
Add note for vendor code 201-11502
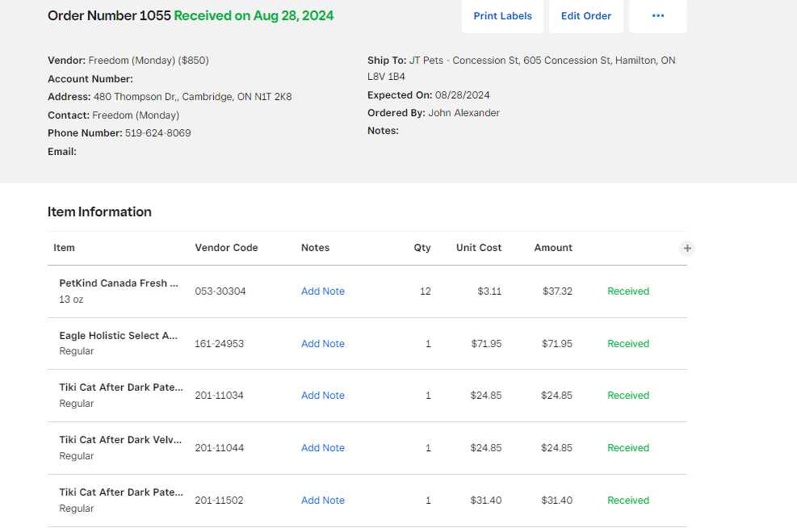coord(322,501)
